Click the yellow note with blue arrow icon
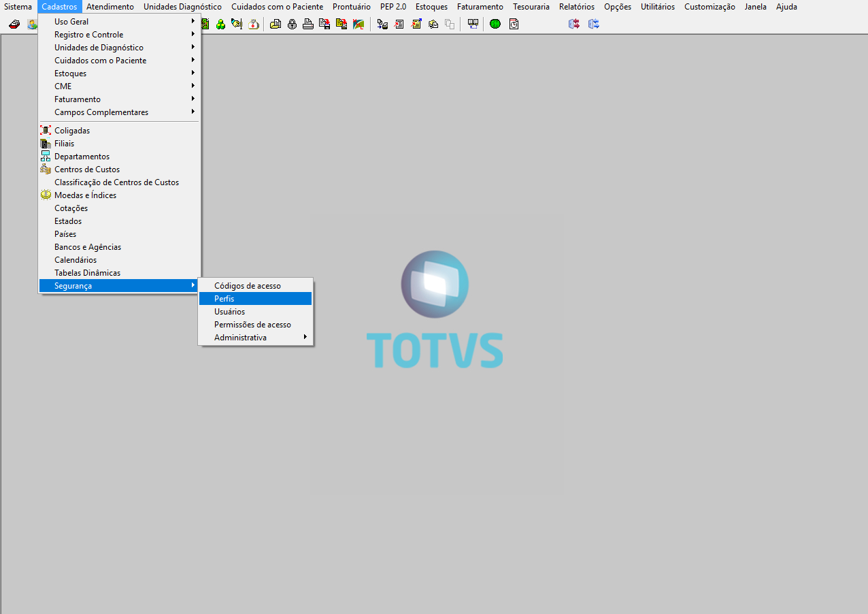The width and height of the screenshot is (868, 614). point(416,24)
